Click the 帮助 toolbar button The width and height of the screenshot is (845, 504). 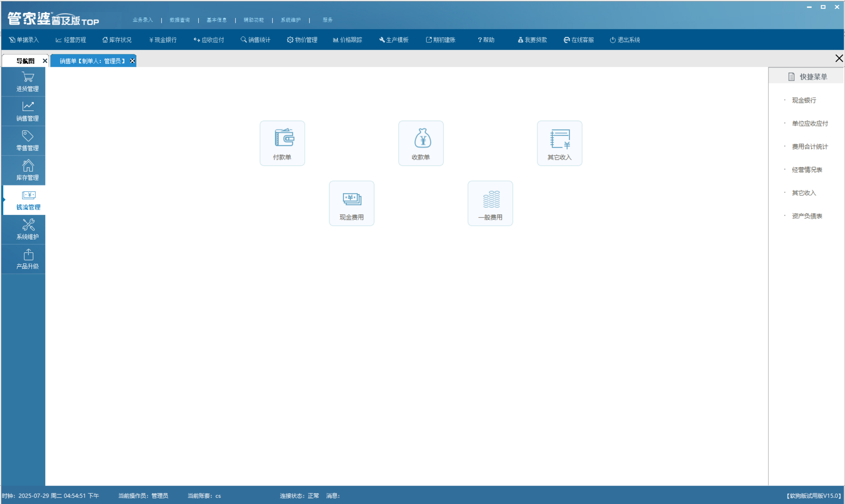click(486, 40)
